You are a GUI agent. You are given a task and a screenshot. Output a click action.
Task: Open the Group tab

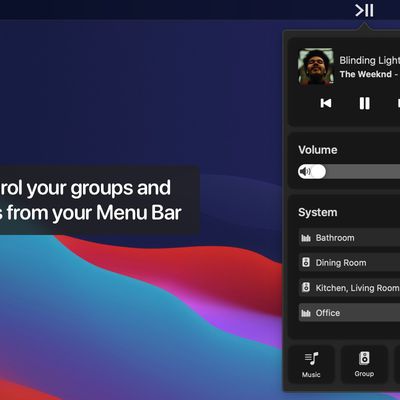[364, 364]
